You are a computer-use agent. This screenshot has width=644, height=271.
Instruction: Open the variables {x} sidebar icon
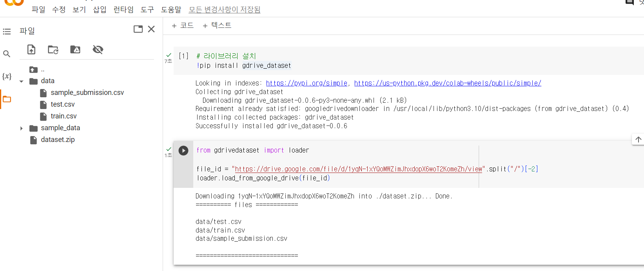(x=7, y=76)
